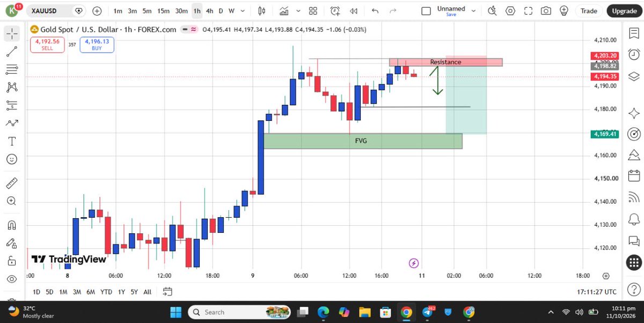Switch to the 30m timeframe
Screen dimensions: 644x323
181,11
